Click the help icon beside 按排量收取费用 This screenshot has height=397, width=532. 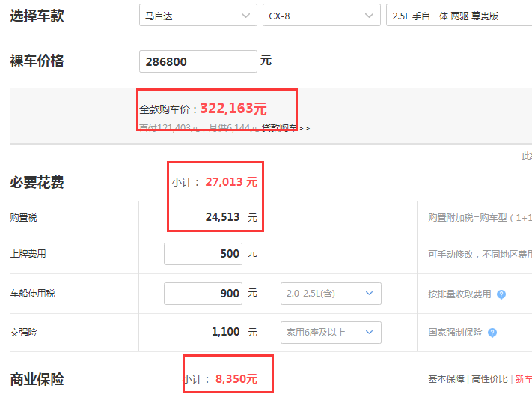(501, 294)
